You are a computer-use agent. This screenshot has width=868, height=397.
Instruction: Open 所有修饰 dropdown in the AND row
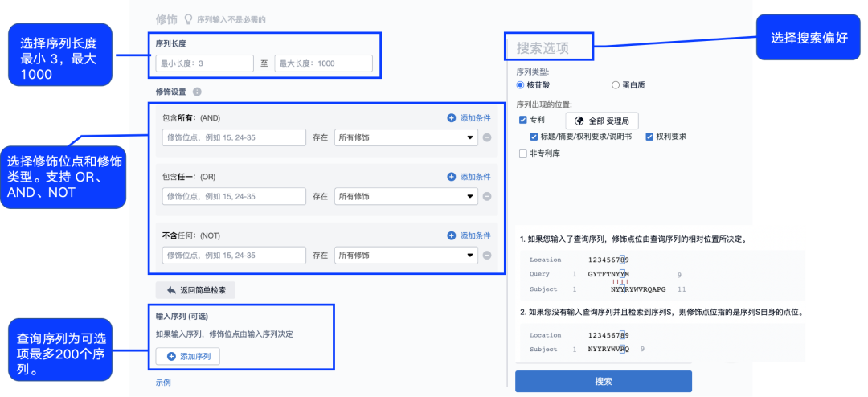pos(406,138)
